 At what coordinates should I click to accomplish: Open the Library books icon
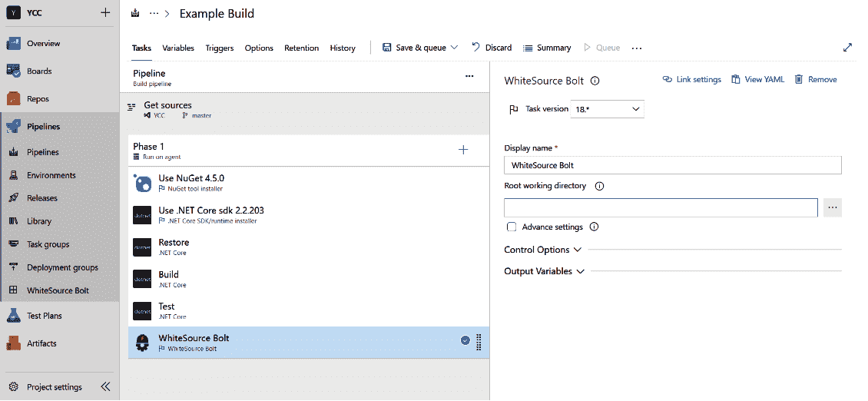point(14,221)
